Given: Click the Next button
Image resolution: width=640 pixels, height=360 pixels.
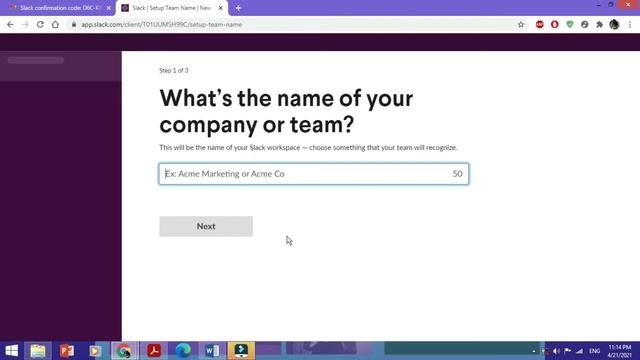Looking at the screenshot, I should [x=206, y=226].
